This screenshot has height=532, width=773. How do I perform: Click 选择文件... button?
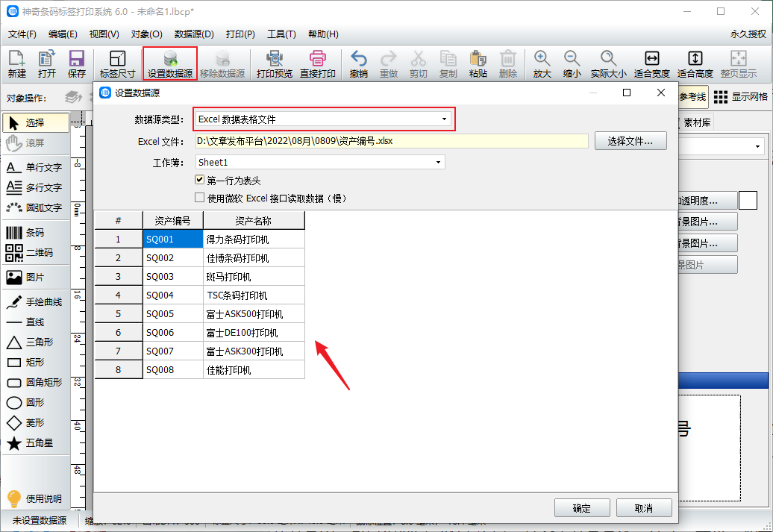click(630, 141)
